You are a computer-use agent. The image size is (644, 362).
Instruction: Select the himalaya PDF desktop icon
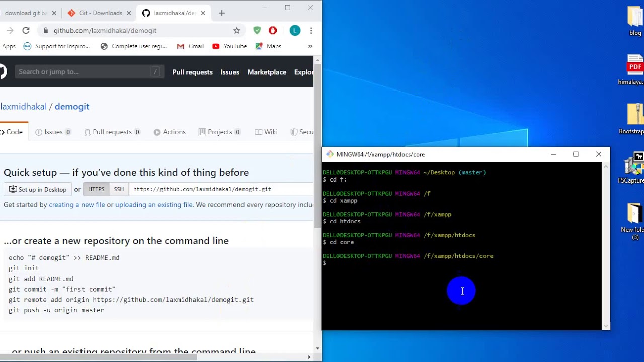(632, 70)
